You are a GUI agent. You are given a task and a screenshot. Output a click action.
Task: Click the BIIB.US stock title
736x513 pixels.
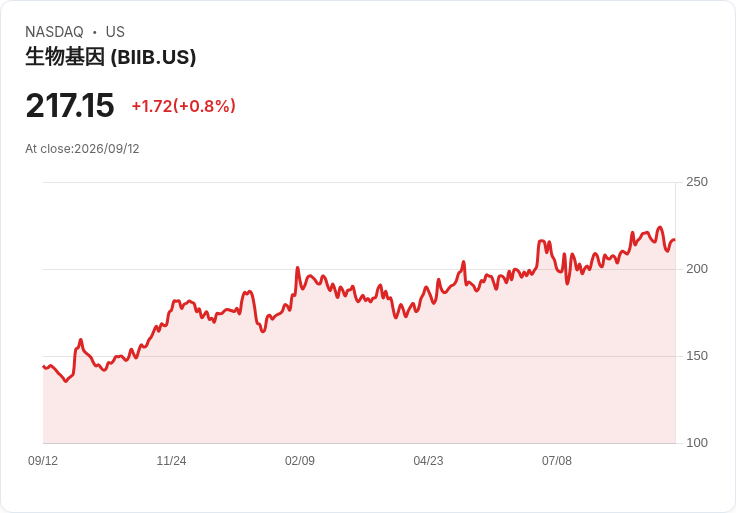coord(110,57)
